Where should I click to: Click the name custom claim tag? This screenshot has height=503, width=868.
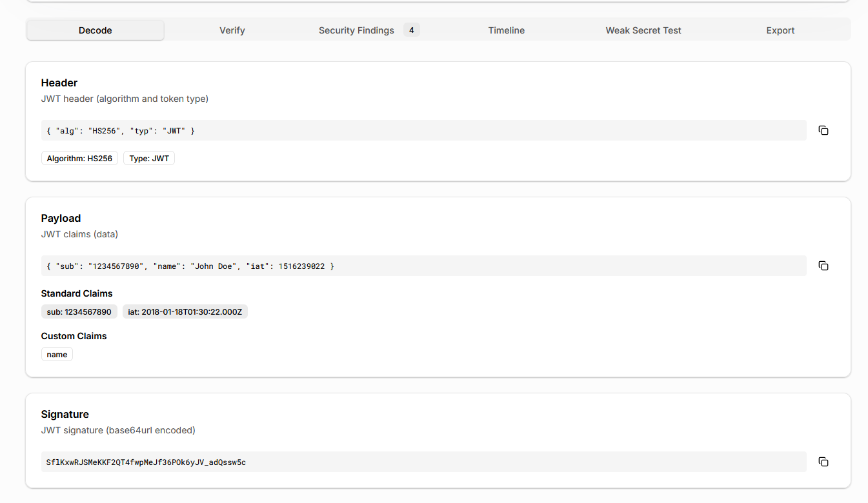[x=57, y=355]
